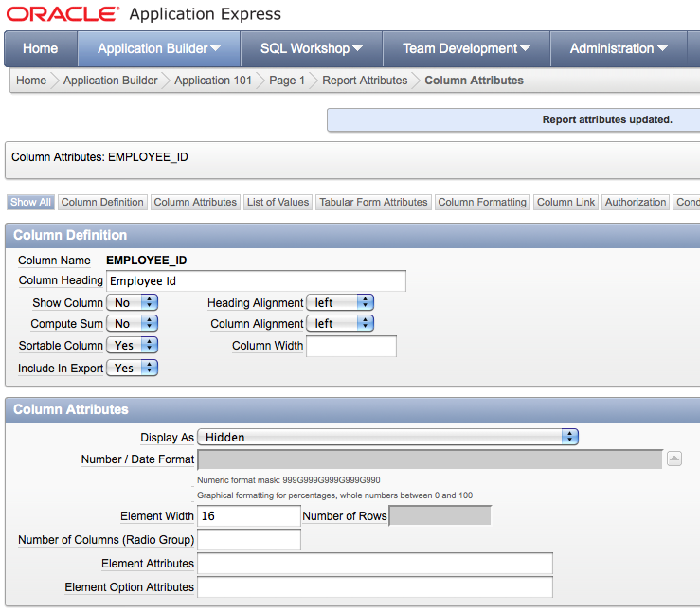The height and width of the screenshot is (612, 700).
Task: Click the Report attributes updated message
Action: (x=607, y=119)
